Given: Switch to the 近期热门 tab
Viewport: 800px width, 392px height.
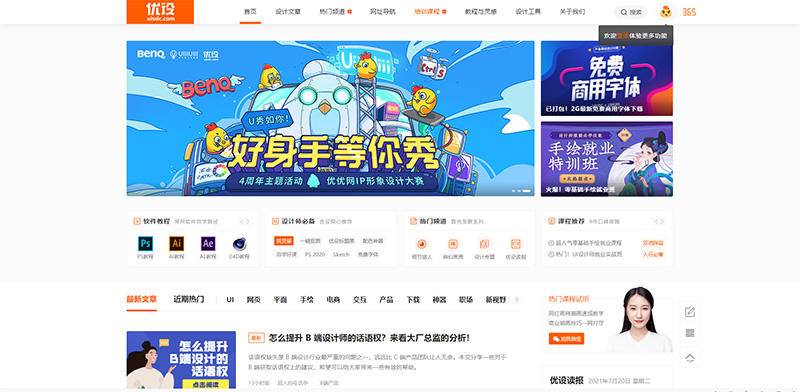Looking at the screenshot, I should tap(189, 300).
